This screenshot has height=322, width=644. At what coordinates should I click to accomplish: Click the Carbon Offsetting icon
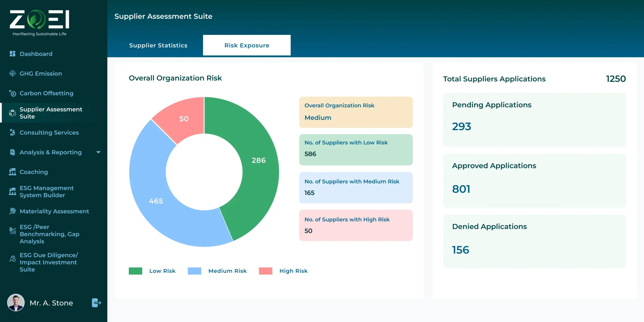12,93
